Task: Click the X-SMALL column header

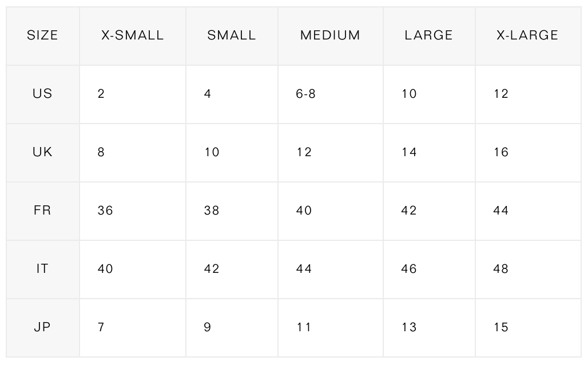Action: 132,35
